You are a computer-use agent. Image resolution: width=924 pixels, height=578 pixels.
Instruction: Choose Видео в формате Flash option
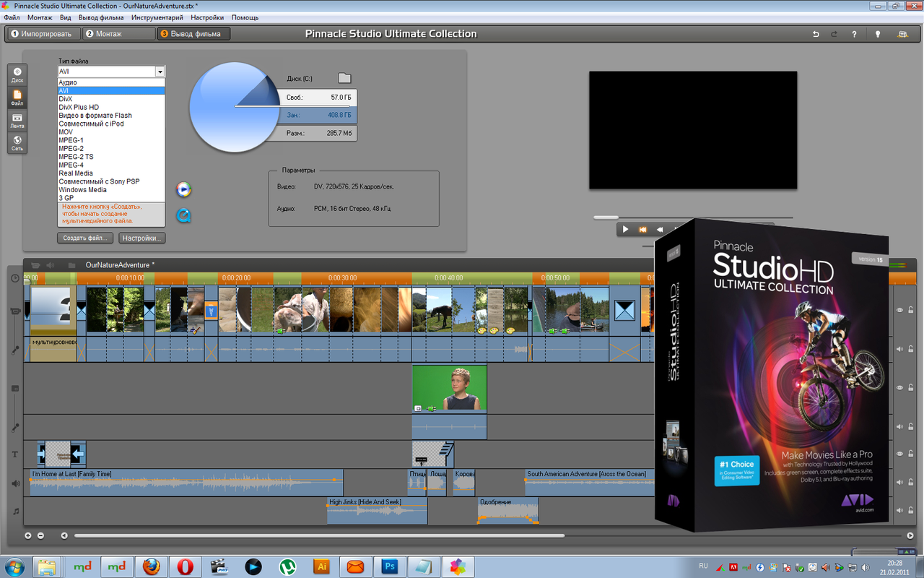[112, 116]
